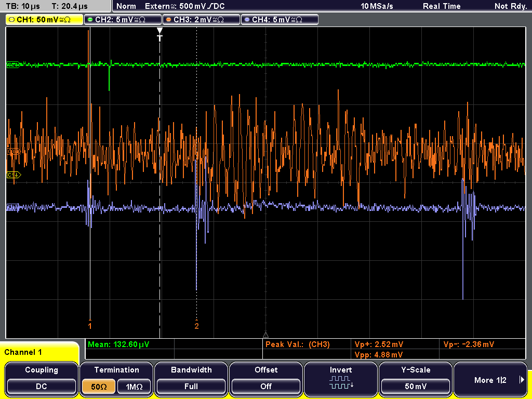Image resolution: width=532 pixels, height=399 pixels.
Task: Click the Not Rdy. status text
Action: pyautogui.click(x=511, y=6)
